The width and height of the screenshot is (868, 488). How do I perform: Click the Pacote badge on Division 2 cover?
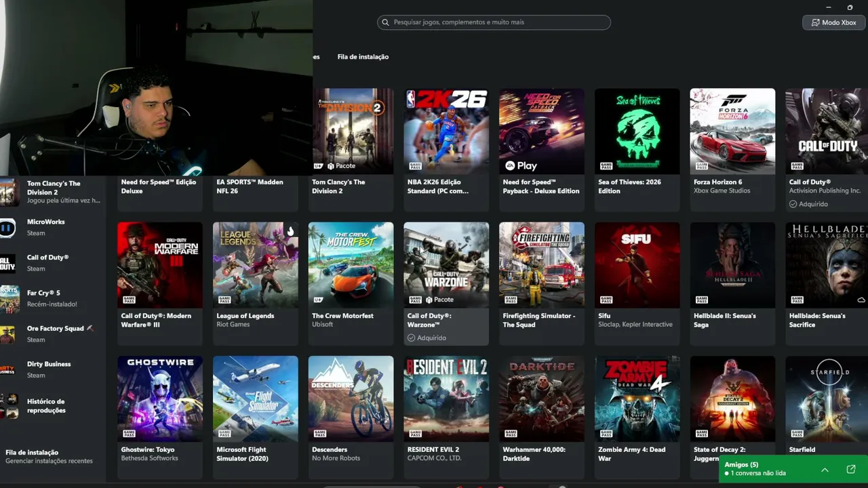341,166
